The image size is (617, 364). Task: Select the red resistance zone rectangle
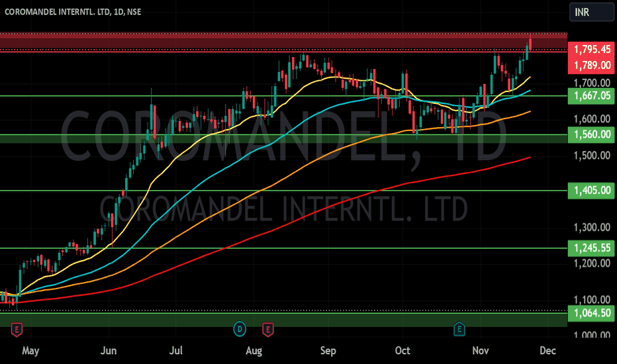pos(283,41)
